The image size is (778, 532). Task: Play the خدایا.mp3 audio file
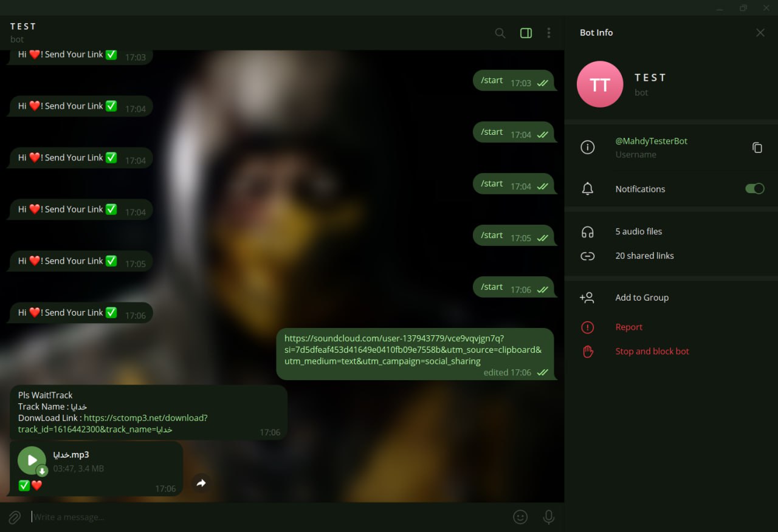32,460
